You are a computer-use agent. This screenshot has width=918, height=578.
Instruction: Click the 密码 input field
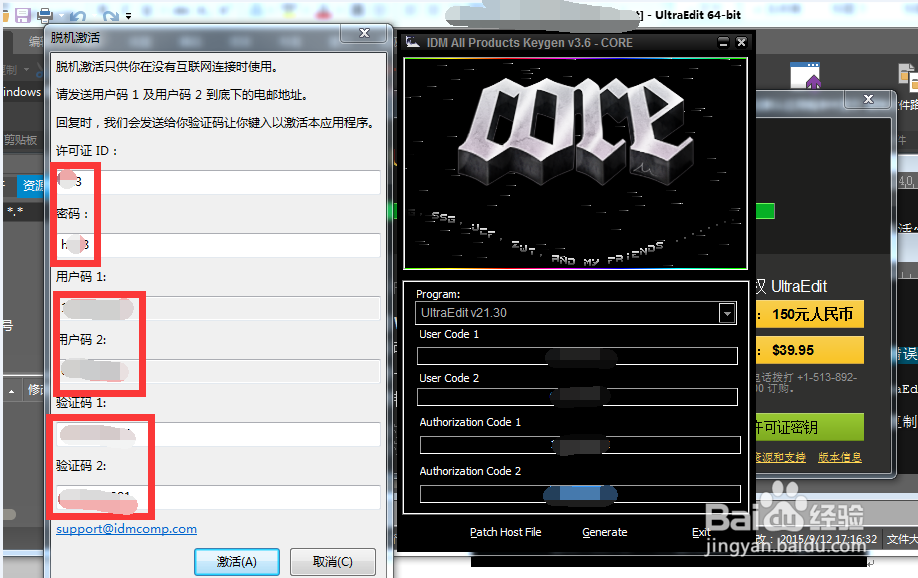point(218,245)
